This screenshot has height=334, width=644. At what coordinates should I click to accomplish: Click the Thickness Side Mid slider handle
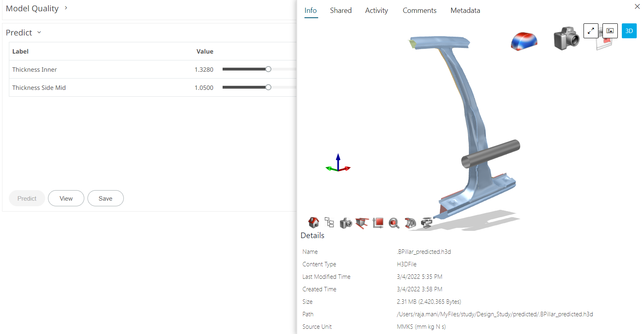pos(268,87)
